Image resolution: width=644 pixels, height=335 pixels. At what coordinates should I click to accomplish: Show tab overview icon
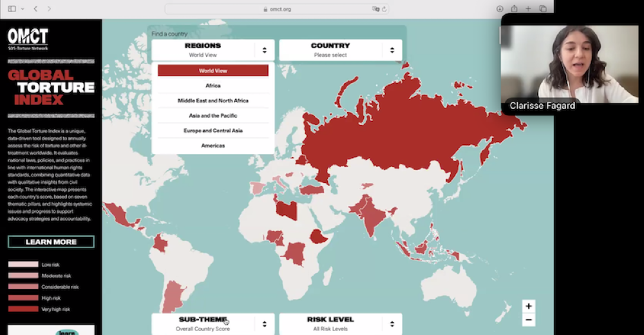coord(543,8)
